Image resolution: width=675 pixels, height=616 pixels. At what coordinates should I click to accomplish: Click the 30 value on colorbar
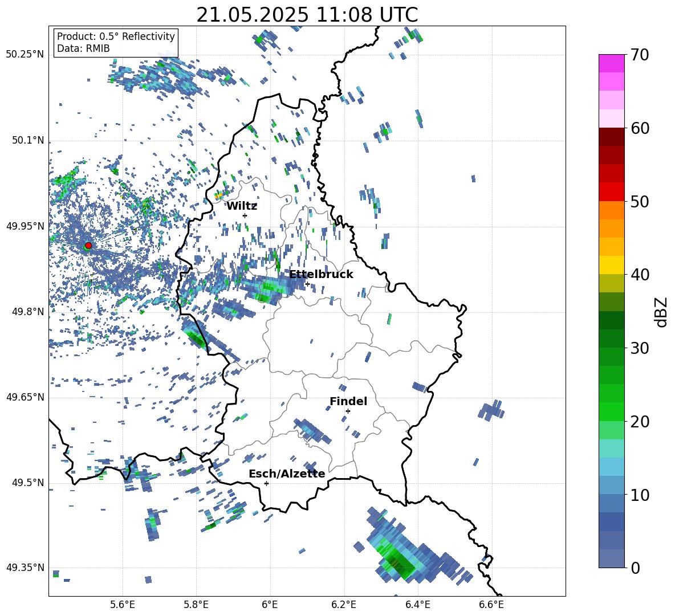click(639, 348)
